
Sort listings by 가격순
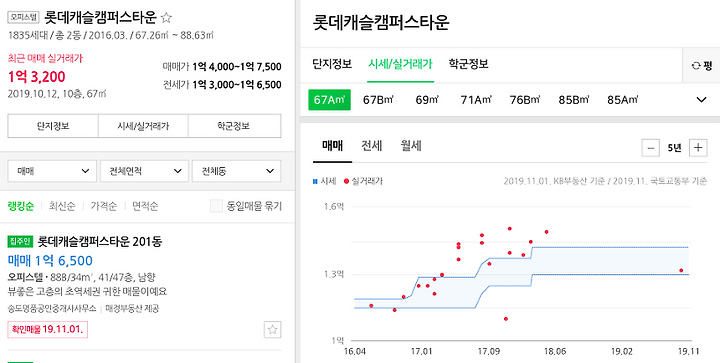104,207
